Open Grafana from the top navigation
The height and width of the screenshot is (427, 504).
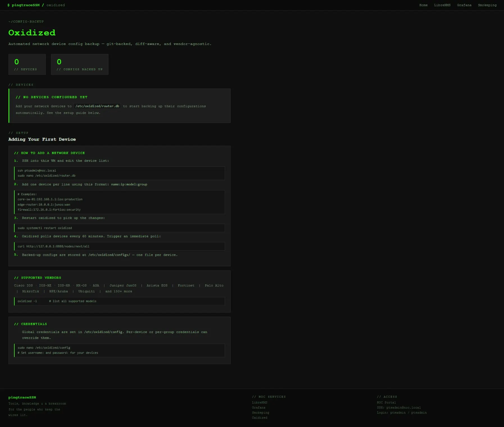point(464,5)
